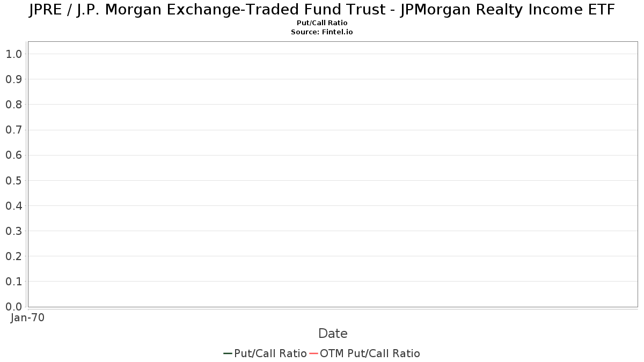Viewport: 644px width, 362px height.
Task: Click the red OTM Put/Call Ratio swatch
Action: click(x=313, y=353)
